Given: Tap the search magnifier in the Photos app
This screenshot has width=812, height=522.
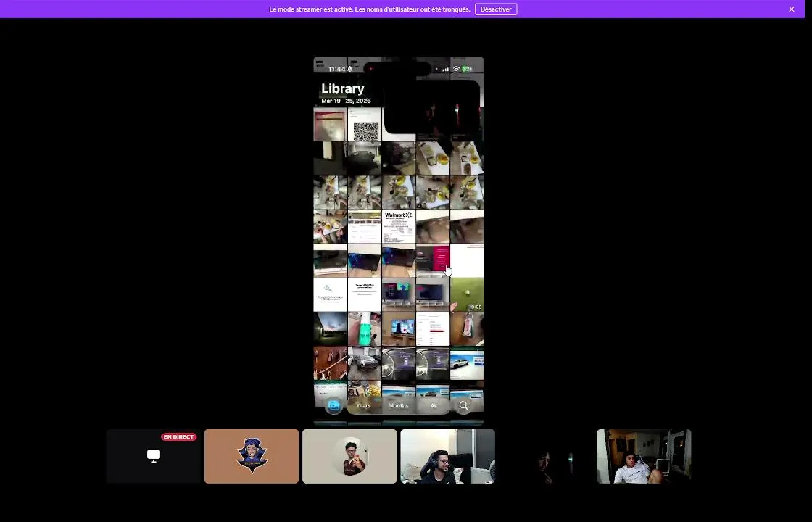Looking at the screenshot, I should (463, 406).
